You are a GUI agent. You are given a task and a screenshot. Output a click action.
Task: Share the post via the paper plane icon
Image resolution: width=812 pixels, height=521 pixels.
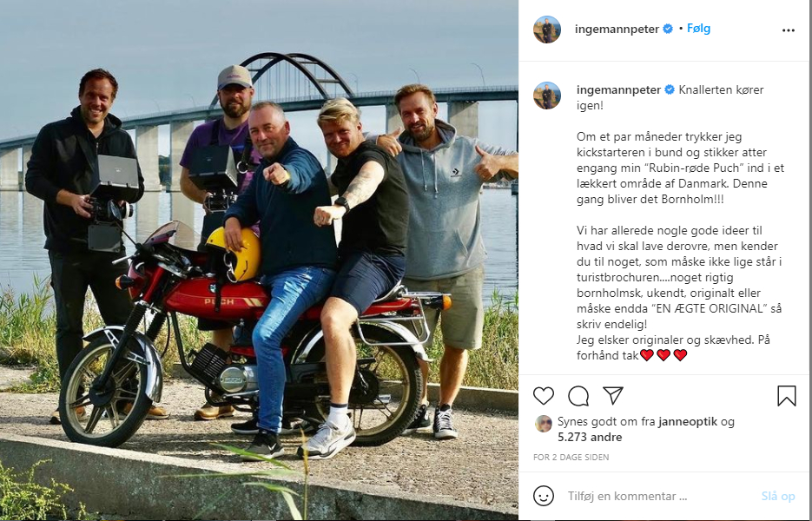[x=612, y=396]
